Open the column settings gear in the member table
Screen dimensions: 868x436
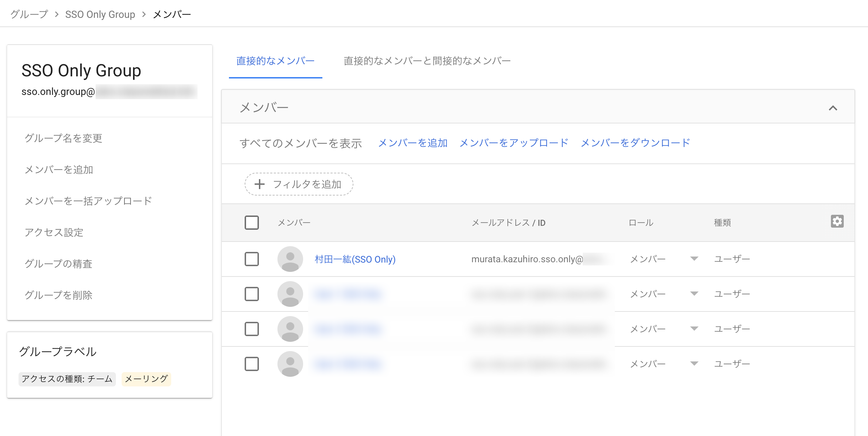coord(837,222)
